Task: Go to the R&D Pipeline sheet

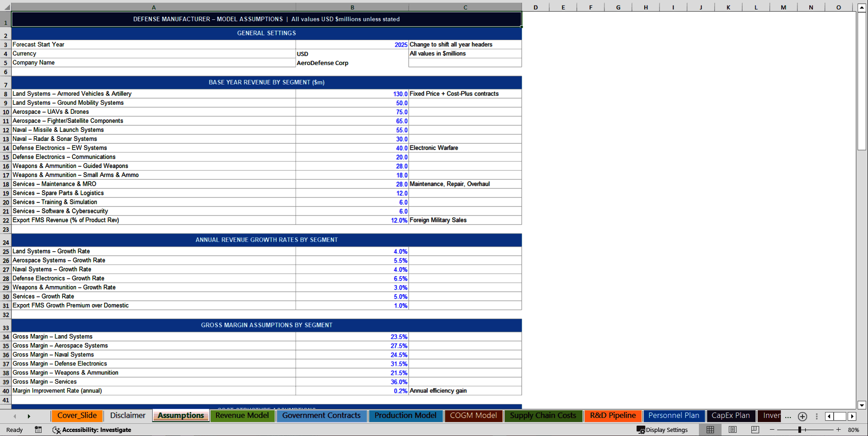Action: pyautogui.click(x=613, y=416)
